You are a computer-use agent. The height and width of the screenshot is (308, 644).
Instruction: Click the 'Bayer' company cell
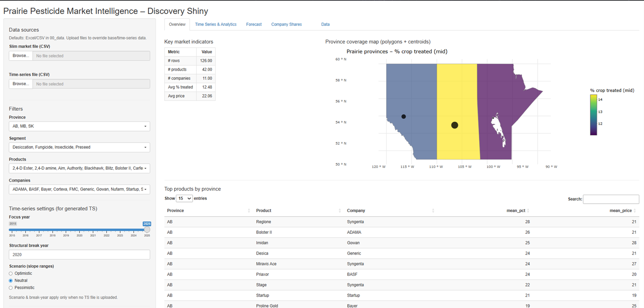coord(391,305)
